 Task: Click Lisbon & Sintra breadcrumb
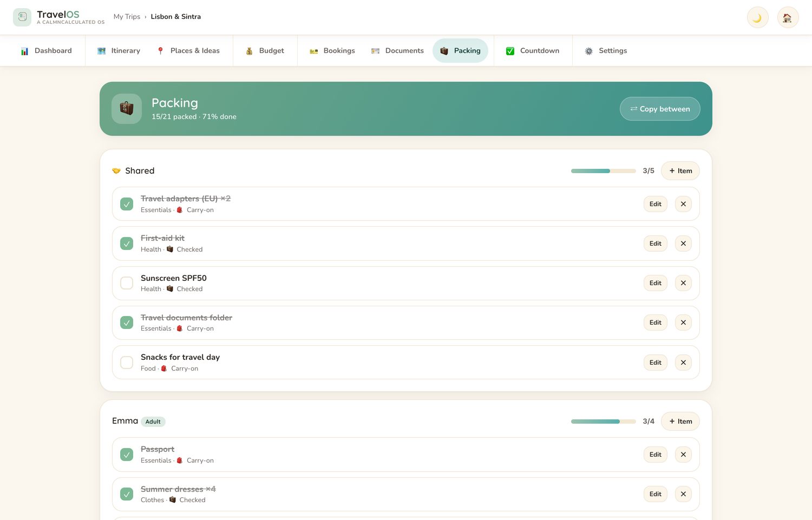pos(176,17)
